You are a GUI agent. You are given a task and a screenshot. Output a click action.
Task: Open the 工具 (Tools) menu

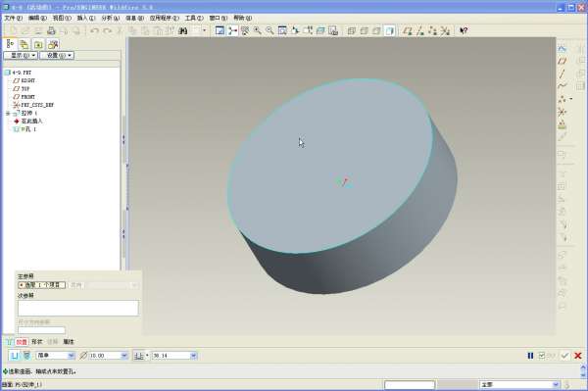click(x=194, y=18)
